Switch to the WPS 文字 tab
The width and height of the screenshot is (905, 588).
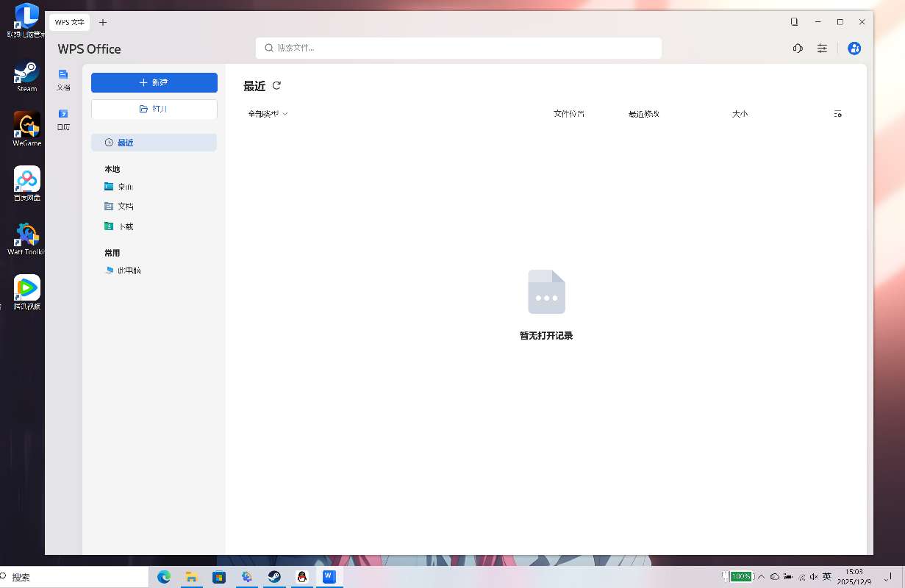pyautogui.click(x=70, y=22)
